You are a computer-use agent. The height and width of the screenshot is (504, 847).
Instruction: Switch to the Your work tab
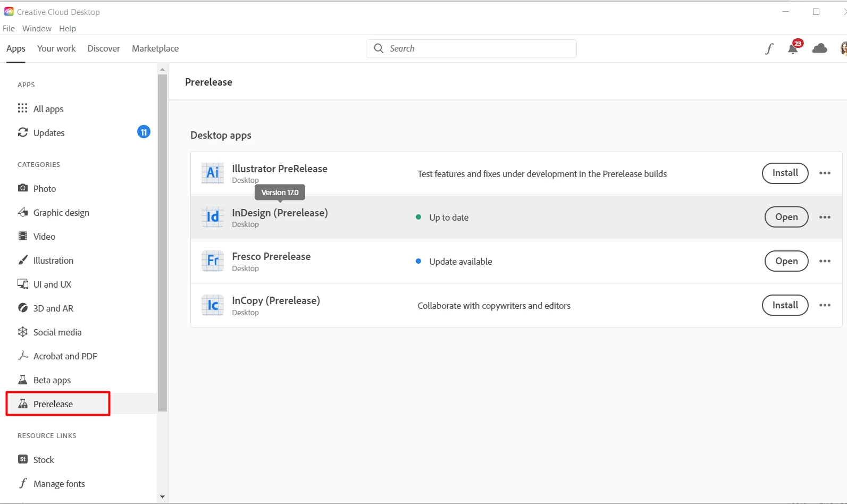pos(56,48)
